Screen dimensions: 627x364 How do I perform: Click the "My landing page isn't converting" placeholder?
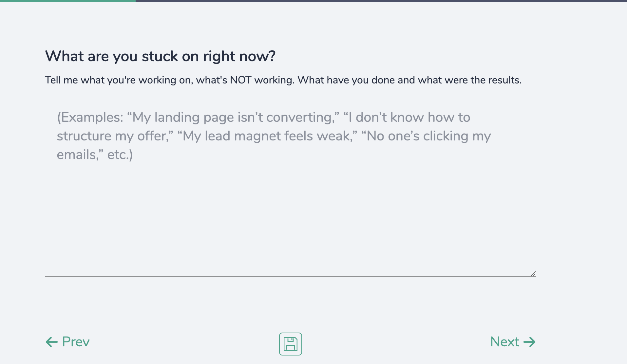point(233,117)
